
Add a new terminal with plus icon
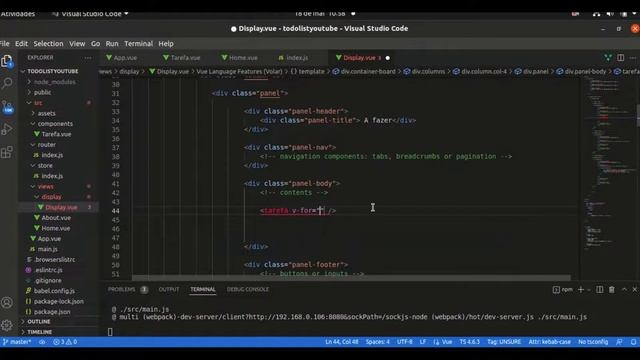(x=581, y=289)
